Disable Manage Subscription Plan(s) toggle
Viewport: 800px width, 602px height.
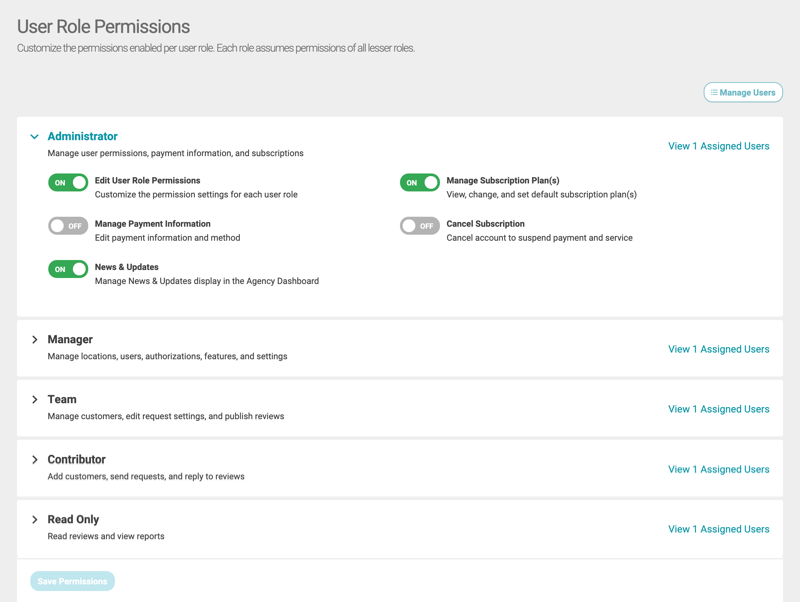coord(420,183)
